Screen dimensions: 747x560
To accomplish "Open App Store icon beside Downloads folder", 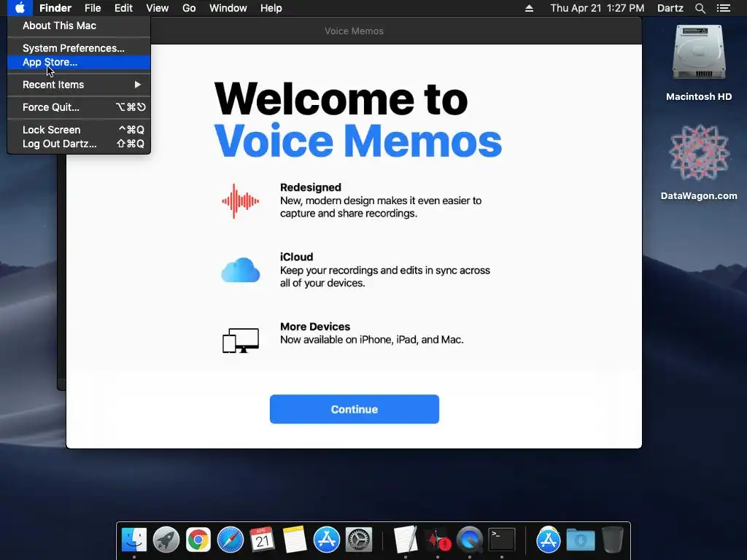I will coord(549,540).
